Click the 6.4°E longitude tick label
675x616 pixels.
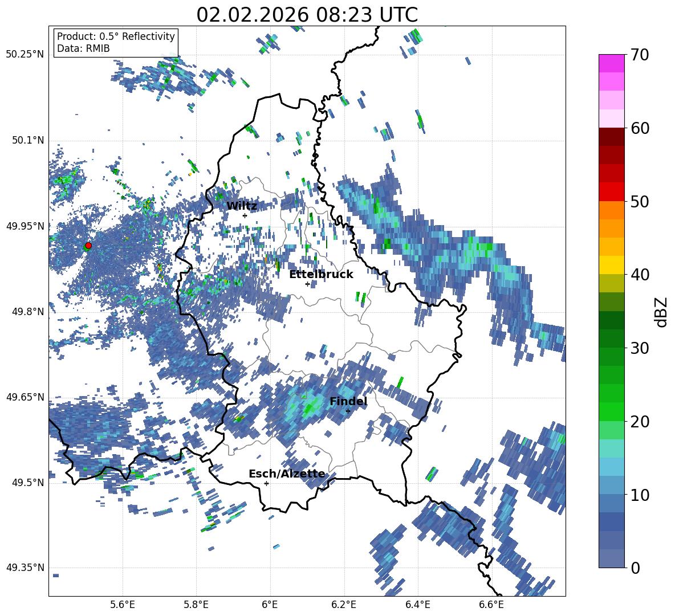pos(417,605)
